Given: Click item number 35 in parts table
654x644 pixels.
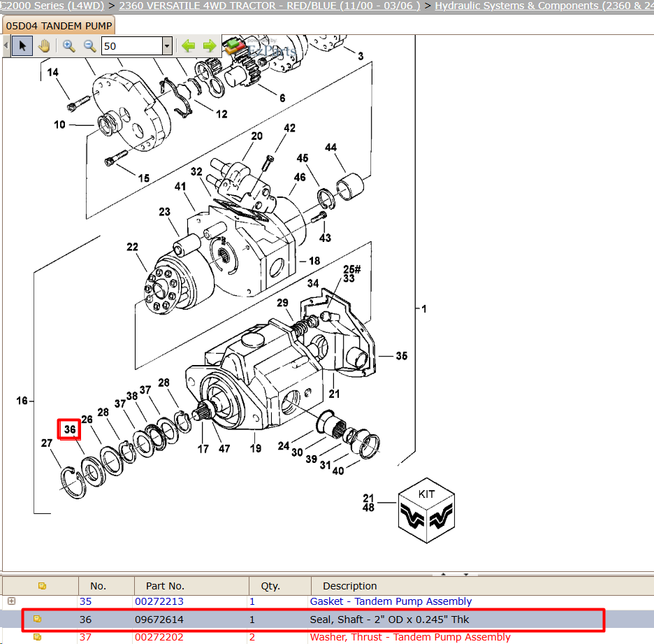Looking at the screenshot, I should point(85,601).
